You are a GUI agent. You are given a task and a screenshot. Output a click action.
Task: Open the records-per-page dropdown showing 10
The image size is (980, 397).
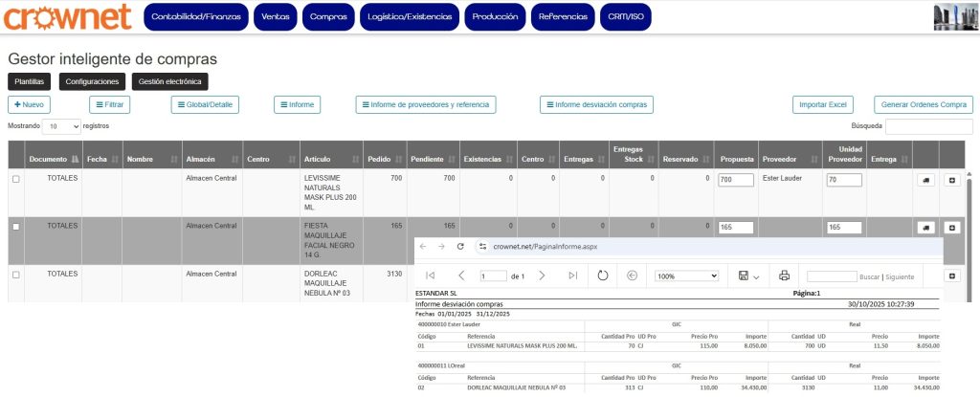pos(62,126)
